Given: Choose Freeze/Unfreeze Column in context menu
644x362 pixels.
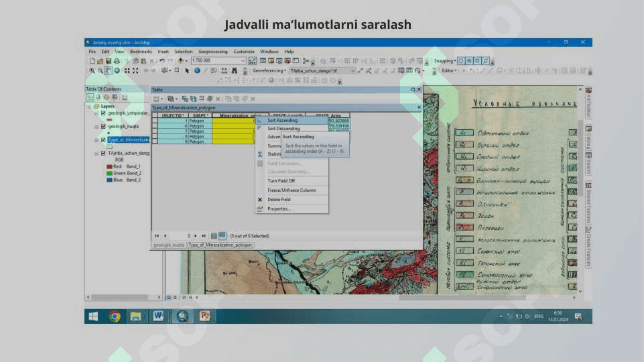Looking at the screenshot, I should click(292, 190).
